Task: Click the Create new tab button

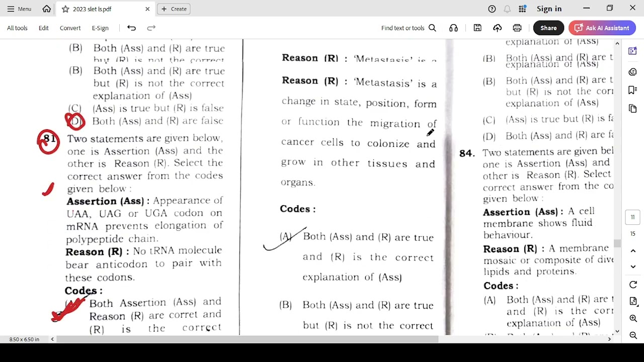Action: 174,9
